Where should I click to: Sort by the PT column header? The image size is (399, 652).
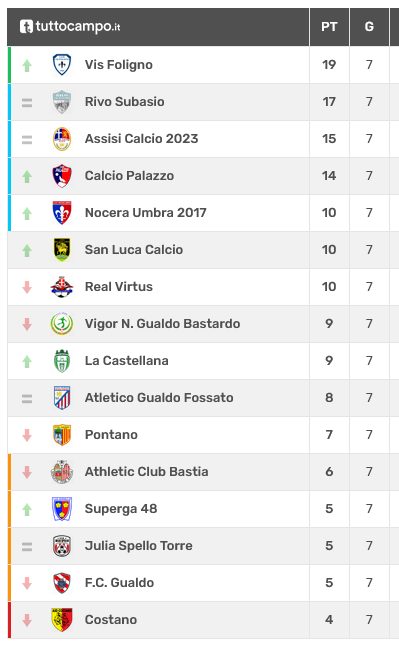point(329,27)
